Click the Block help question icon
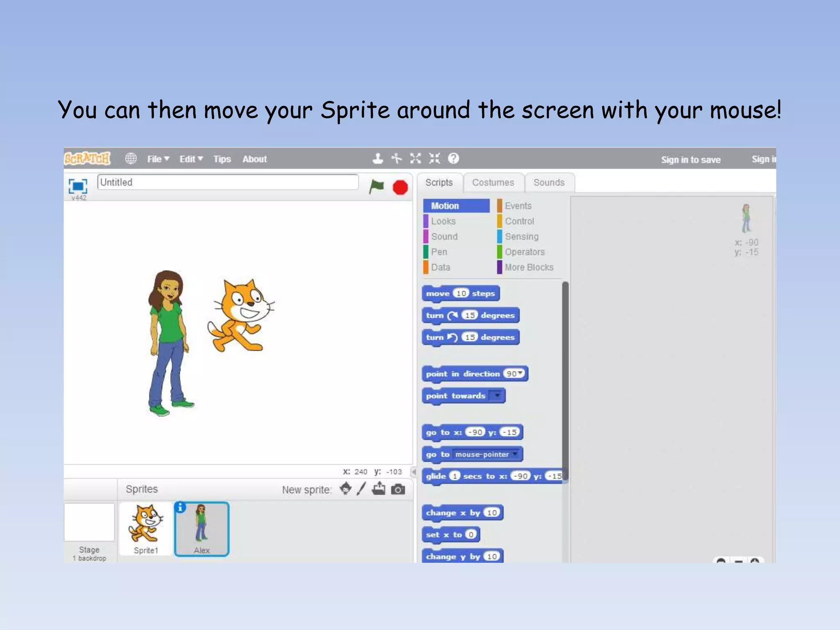840x630 pixels. [453, 158]
